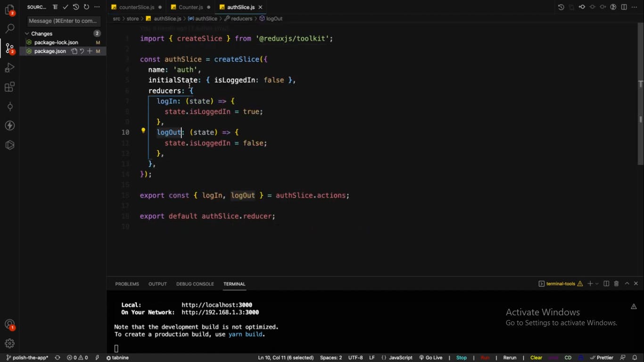This screenshot has width=644, height=362.
Task: Change file encoding UTF-8
Action: click(355, 358)
